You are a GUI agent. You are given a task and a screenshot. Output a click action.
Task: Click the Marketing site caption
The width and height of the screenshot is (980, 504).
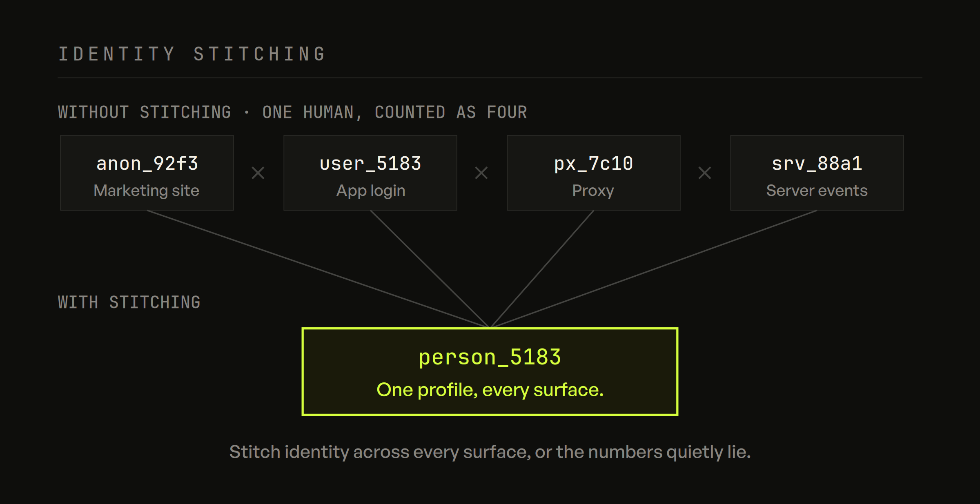pos(147,191)
